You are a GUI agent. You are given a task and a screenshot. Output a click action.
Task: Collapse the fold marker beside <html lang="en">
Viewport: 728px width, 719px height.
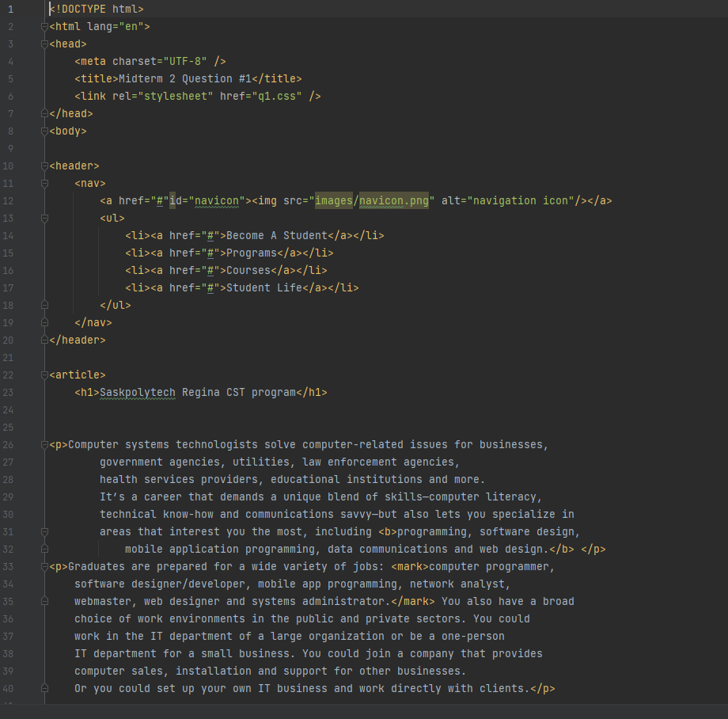[44, 27]
